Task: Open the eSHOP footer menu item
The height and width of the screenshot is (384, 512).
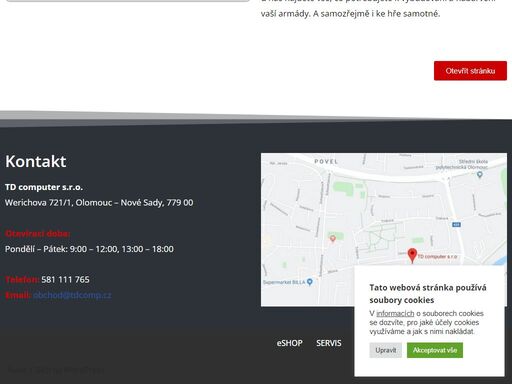Action: click(290, 343)
